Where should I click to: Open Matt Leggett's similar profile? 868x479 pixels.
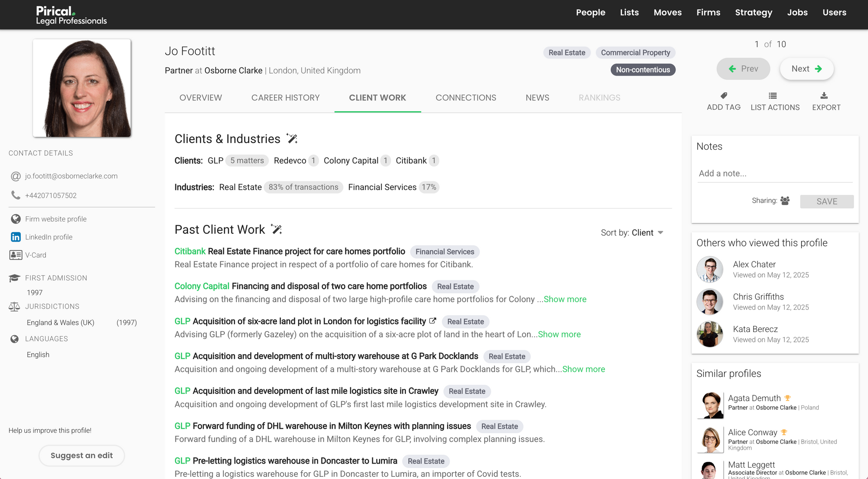(x=751, y=465)
